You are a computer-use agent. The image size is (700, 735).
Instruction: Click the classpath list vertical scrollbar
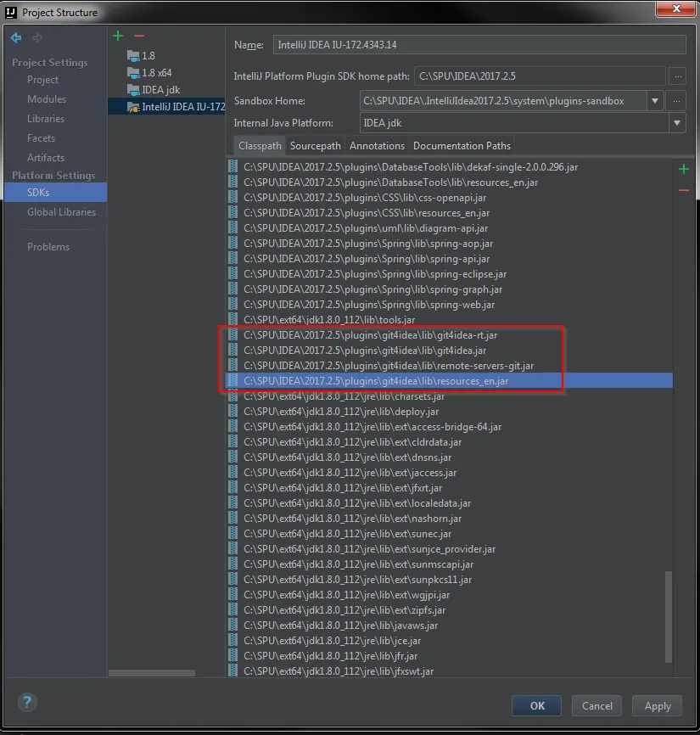(669, 616)
